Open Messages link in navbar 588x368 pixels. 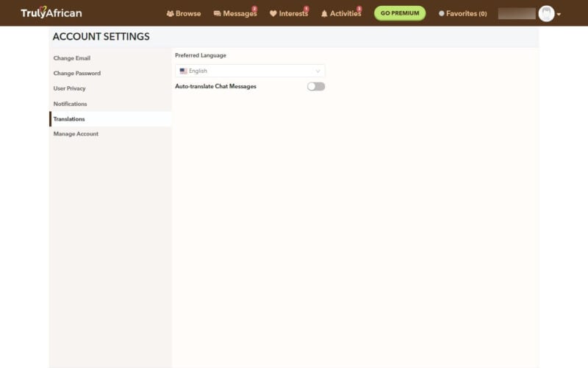pos(240,13)
